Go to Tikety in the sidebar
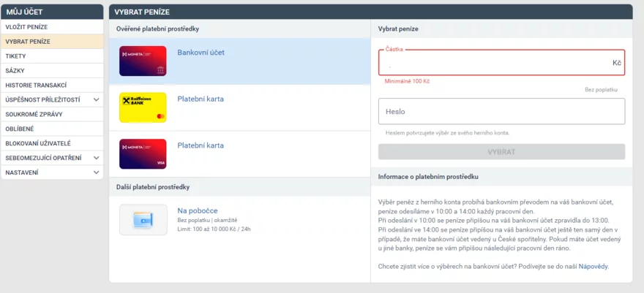The image size is (644, 293). tap(52, 56)
